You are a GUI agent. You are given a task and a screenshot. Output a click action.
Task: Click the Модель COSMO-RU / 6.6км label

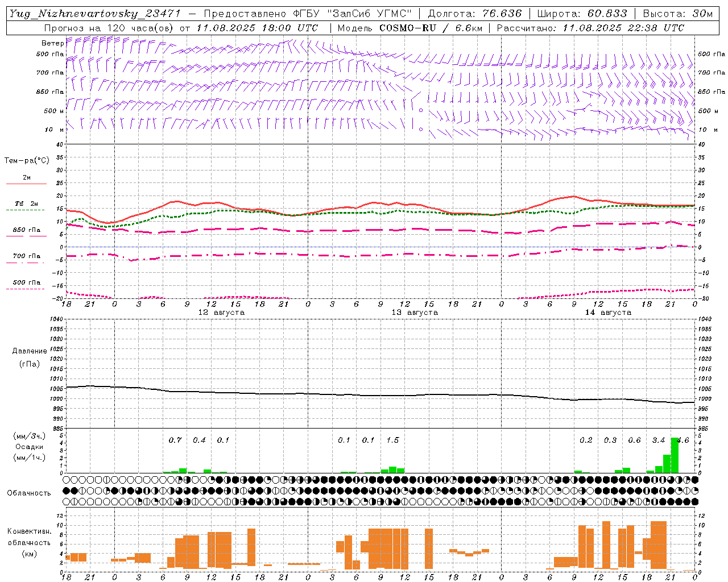[x=409, y=28]
